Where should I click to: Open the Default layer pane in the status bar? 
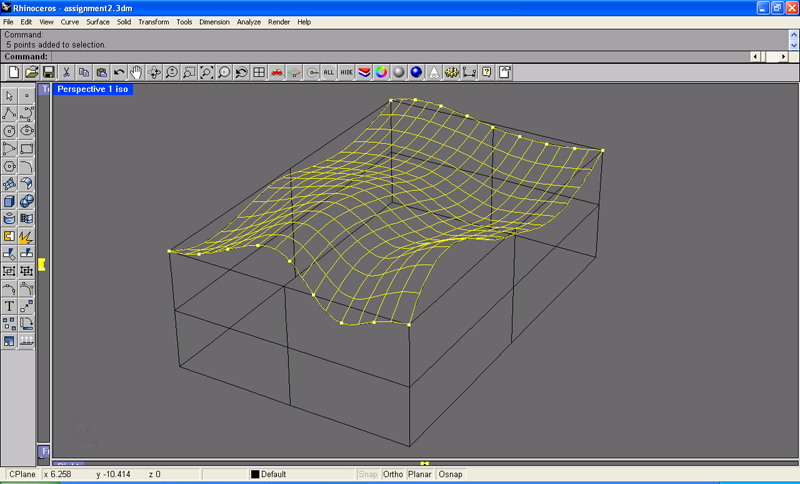[301, 474]
